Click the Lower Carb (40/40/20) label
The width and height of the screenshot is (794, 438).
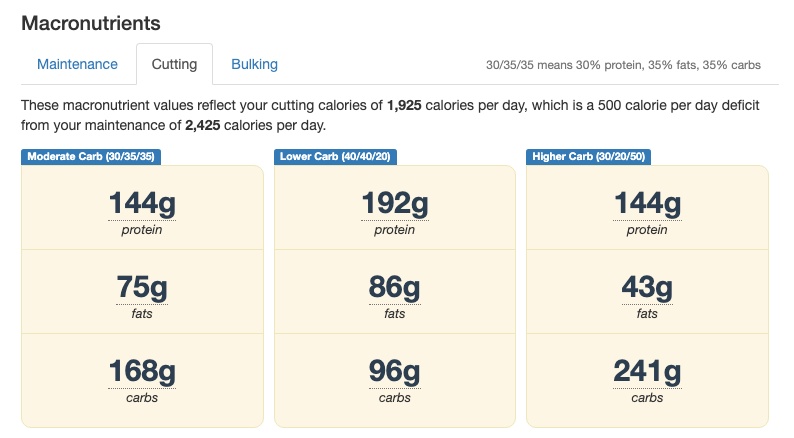[335, 156]
